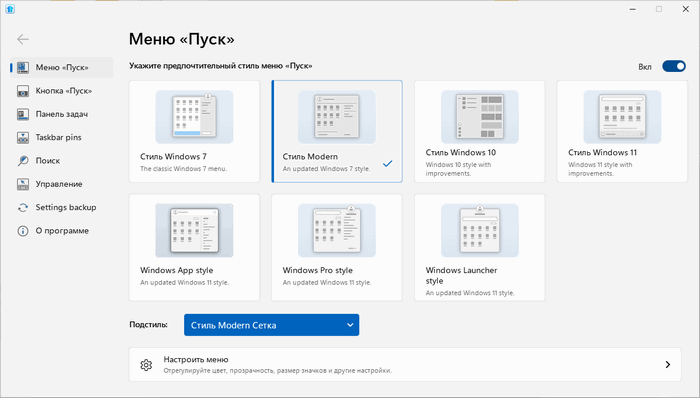Image resolution: width=700 pixels, height=398 pixels.
Task: Select the Windows App style preview image
Action: [x=194, y=230]
